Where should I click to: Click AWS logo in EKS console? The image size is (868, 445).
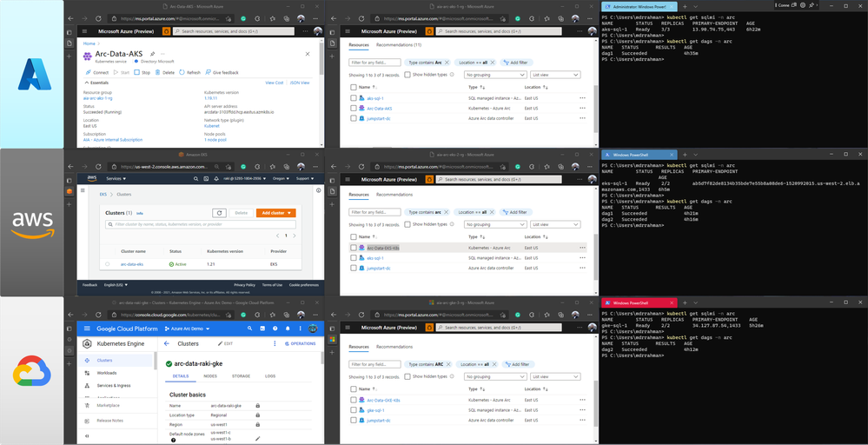[x=91, y=178]
